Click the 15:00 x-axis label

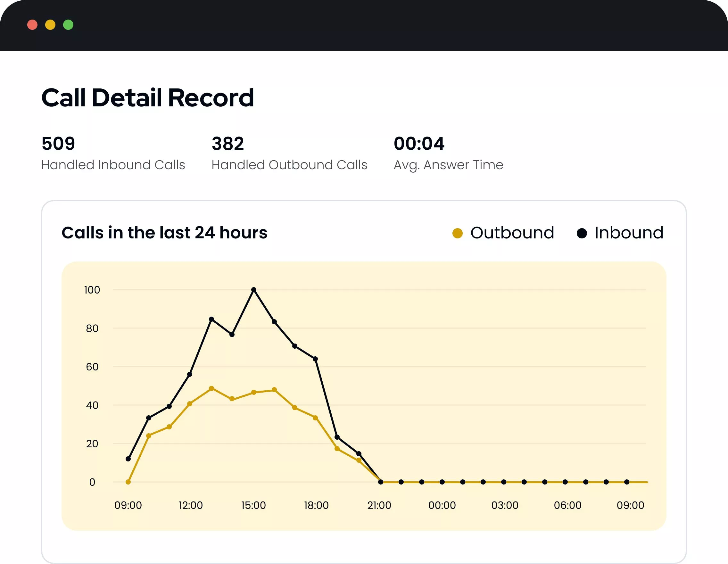click(254, 505)
